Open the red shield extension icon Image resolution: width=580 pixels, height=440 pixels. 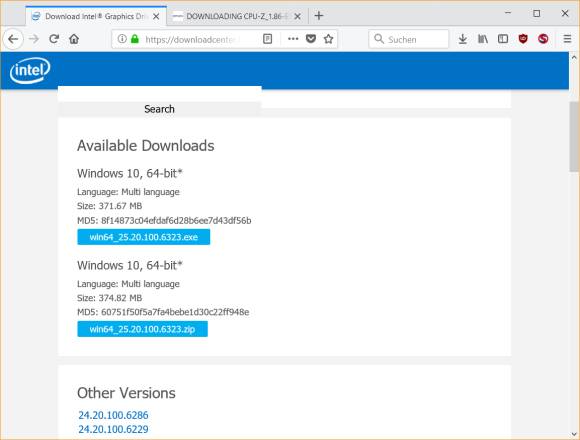tap(523, 39)
